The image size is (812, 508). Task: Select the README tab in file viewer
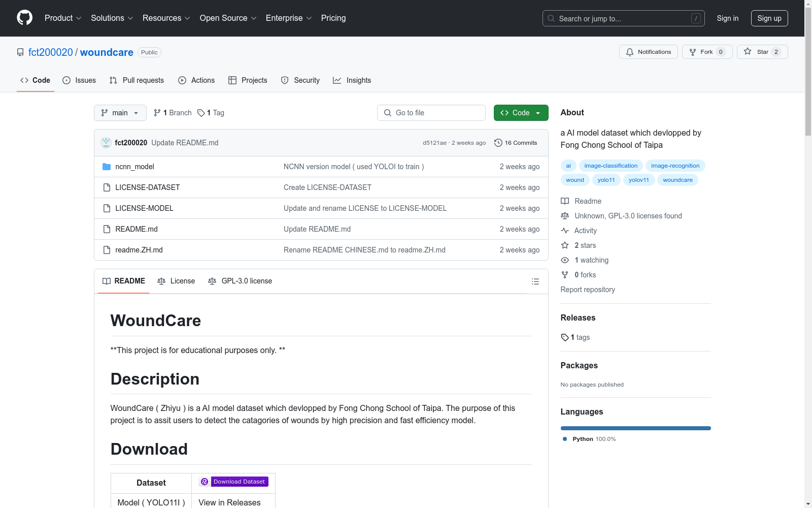(124, 281)
